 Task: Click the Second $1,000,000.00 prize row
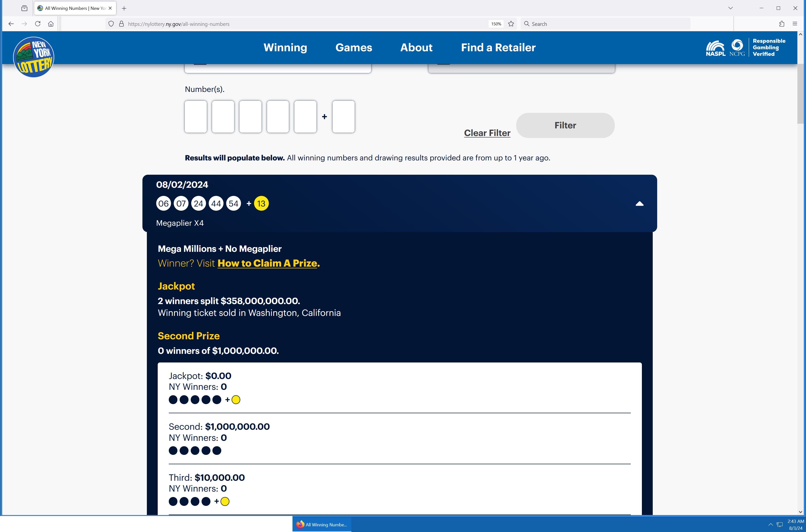[400, 438]
